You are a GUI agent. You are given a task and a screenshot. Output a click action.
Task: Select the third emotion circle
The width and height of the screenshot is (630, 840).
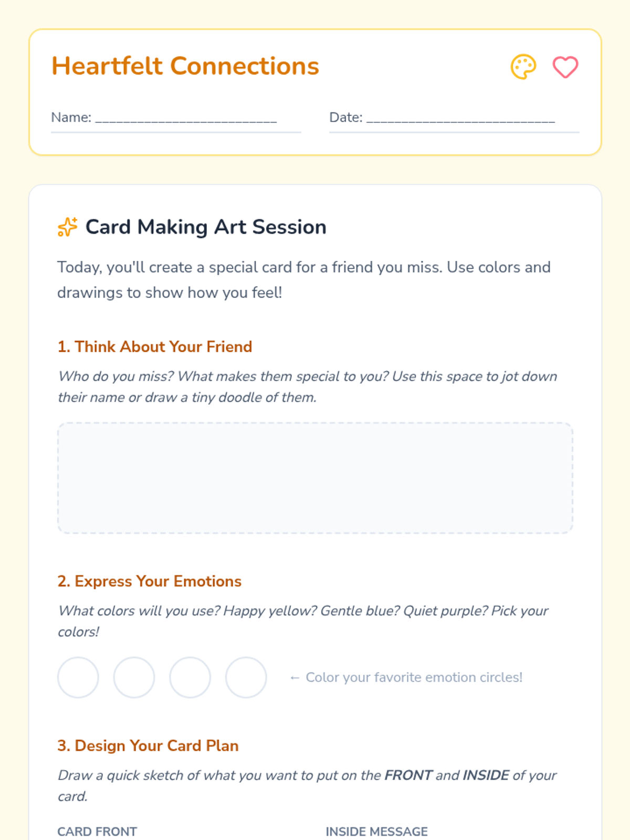point(190,677)
